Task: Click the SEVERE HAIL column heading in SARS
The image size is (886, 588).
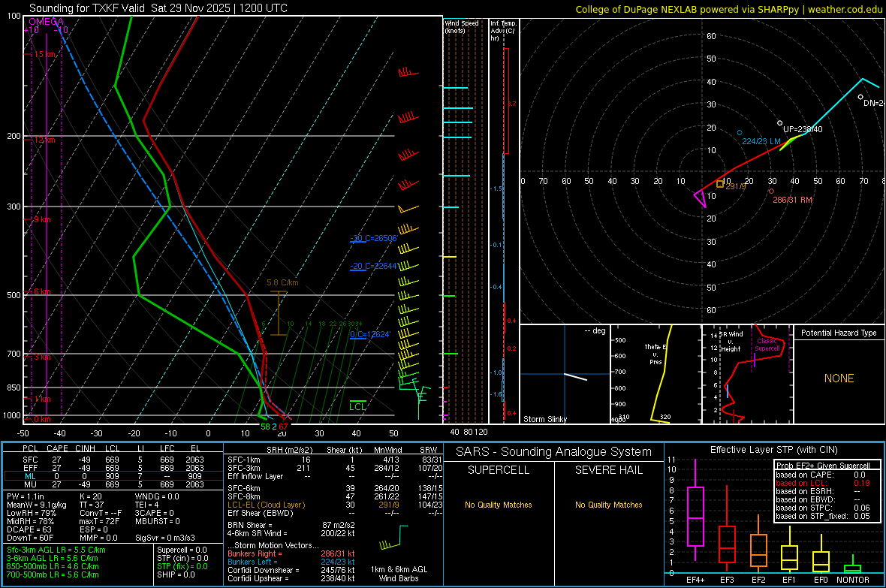Action: pos(608,470)
